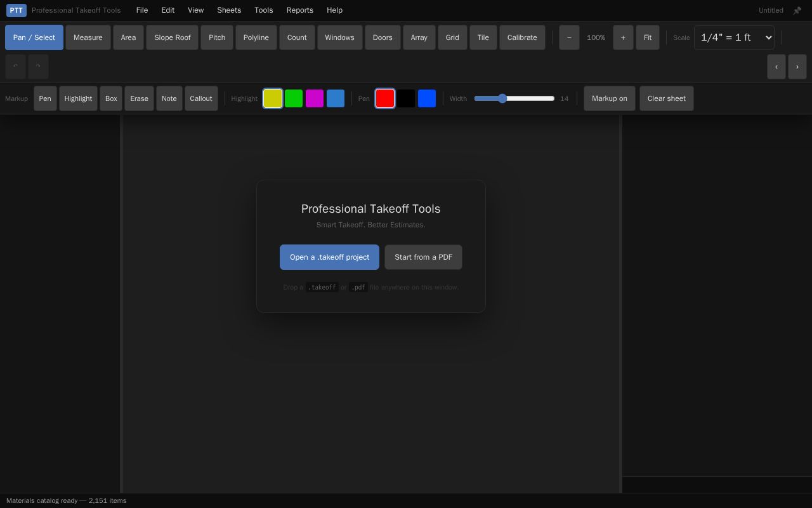Select the Pitch tool
The image size is (812, 508).
tap(217, 37)
